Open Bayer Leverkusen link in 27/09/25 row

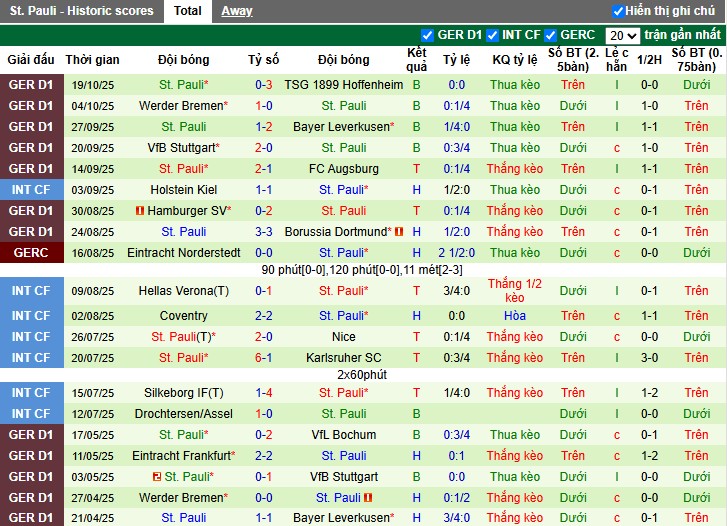[343, 127]
